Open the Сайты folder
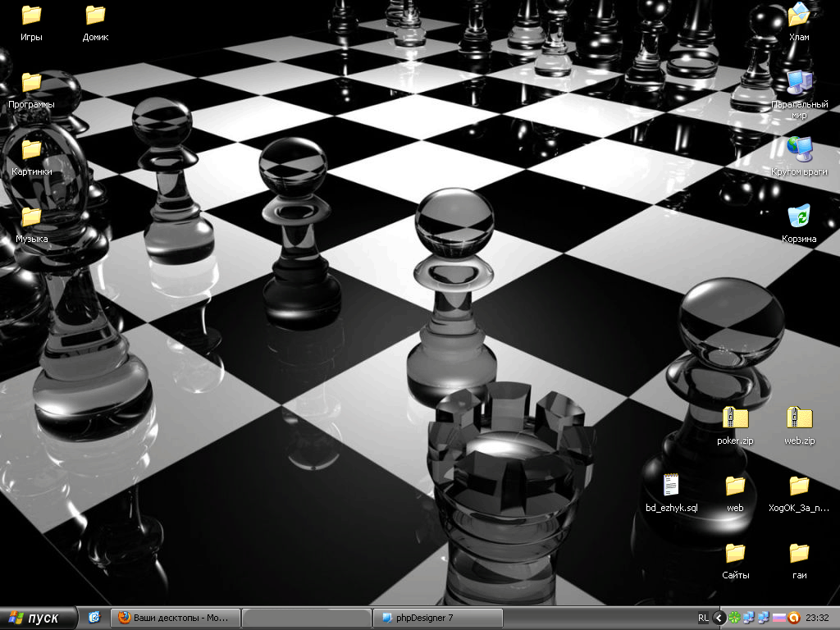 click(x=735, y=554)
